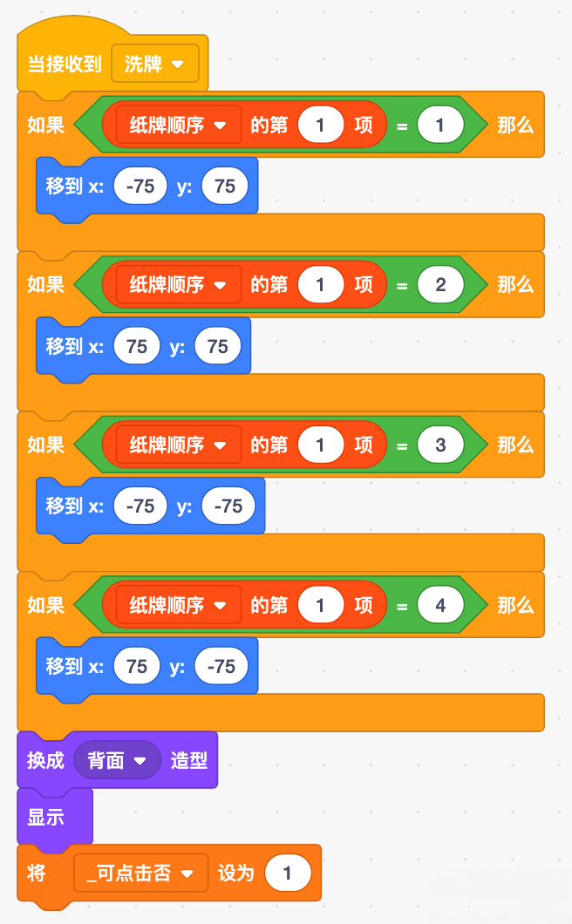Click item index 1 in first if block
572x924 pixels.
tap(321, 125)
